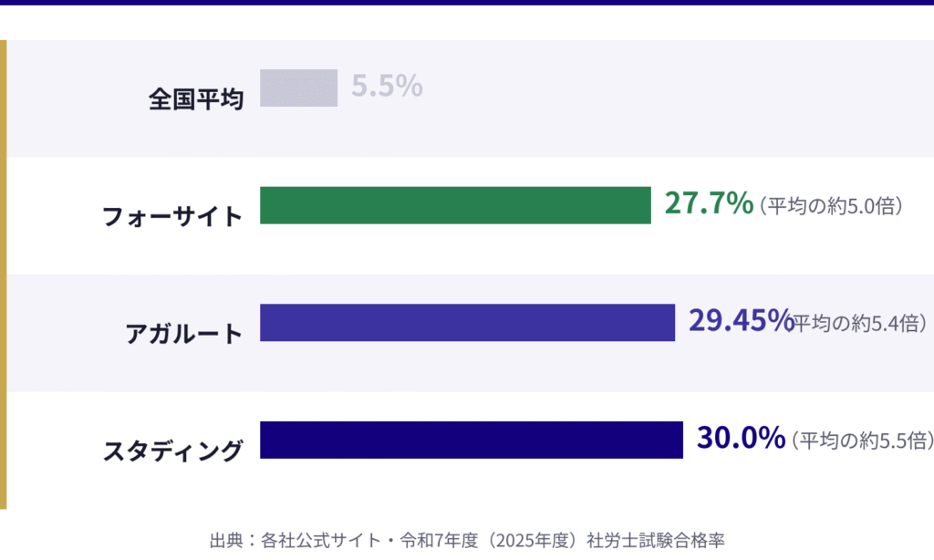Select the gray 全国平均 bar

point(298,88)
